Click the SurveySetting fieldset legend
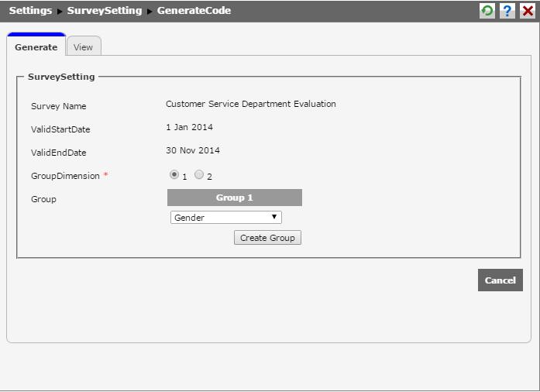Viewport: 540px width, 392px height. click(x=61, y=77)
